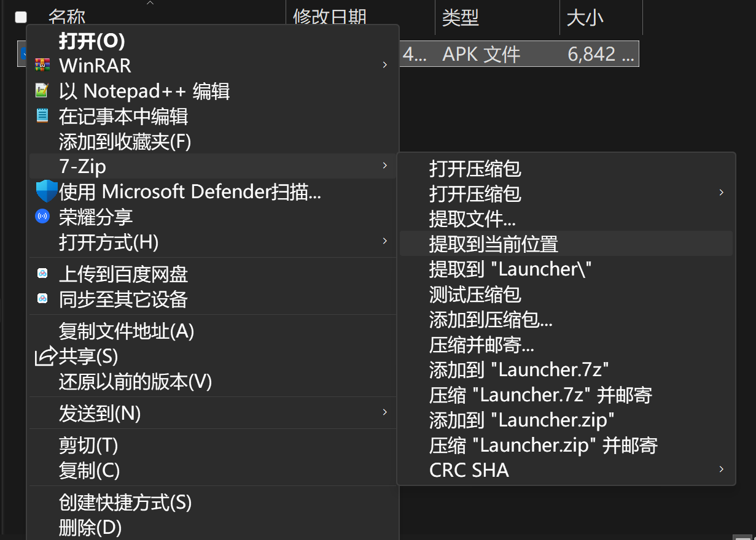Click the APK 文件 type cell

coord(481,54)
